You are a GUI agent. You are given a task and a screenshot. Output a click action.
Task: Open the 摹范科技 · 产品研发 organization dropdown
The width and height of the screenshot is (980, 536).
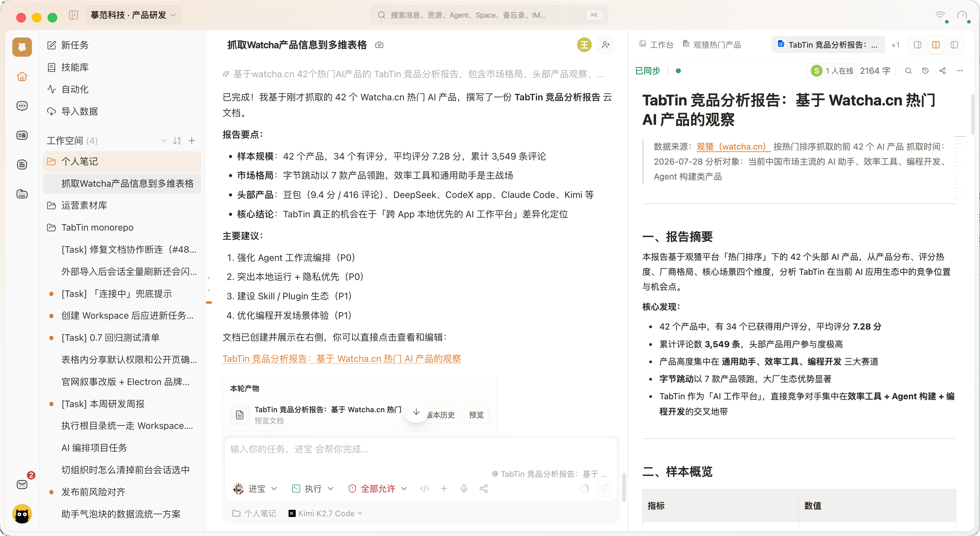point(133,15)
